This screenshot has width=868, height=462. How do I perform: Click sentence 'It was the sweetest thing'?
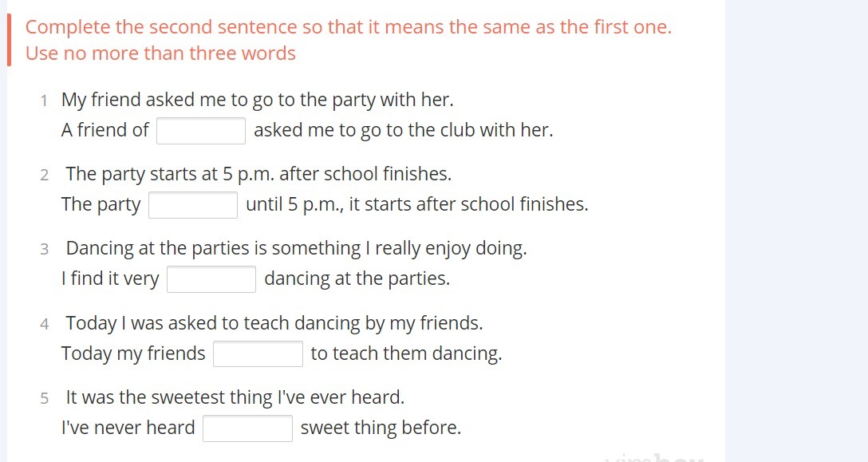tap(235, 398)
